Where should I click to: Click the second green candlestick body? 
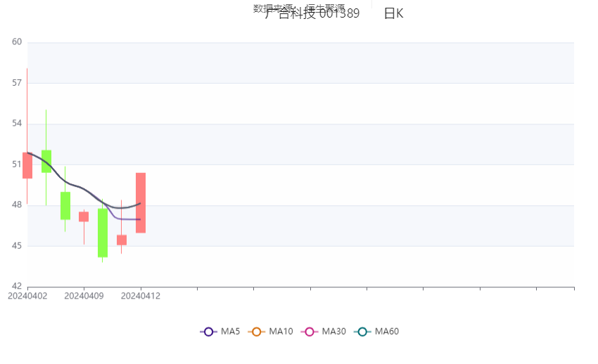click(46, 161)
